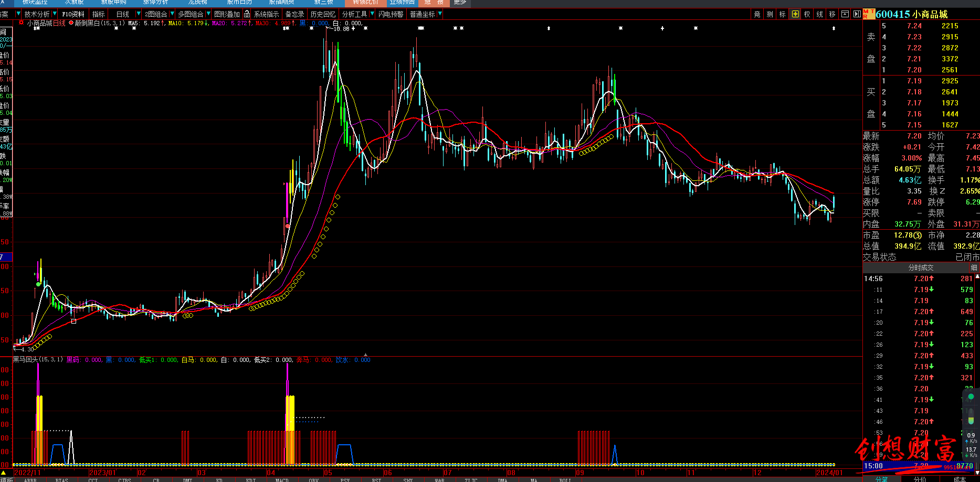The height and width of the screenshot is (482, 980).
Task: Click the yellow triangle at time axis start
Action: click(3, 473)
